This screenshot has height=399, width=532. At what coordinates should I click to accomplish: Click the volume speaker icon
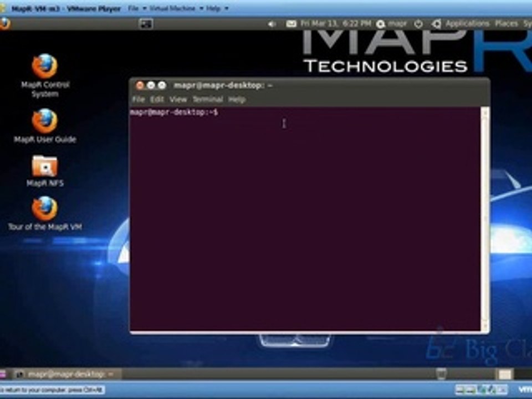pos(272,24)
